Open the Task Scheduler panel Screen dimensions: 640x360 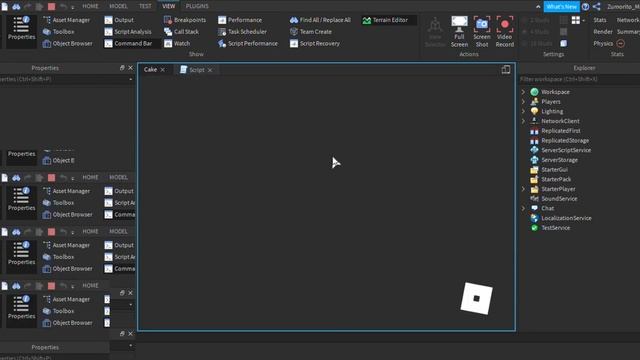tap(242, 31)
